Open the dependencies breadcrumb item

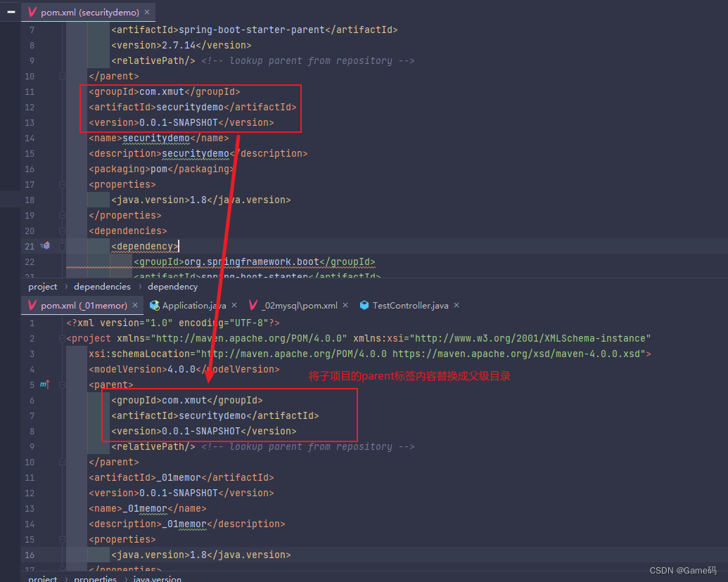coord(102,286)
